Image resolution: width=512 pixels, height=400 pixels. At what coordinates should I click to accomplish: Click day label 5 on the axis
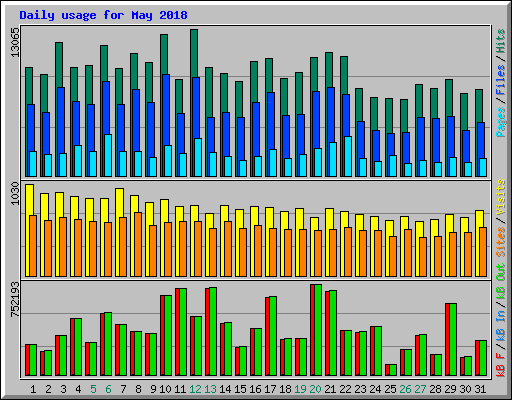(93, 389)
